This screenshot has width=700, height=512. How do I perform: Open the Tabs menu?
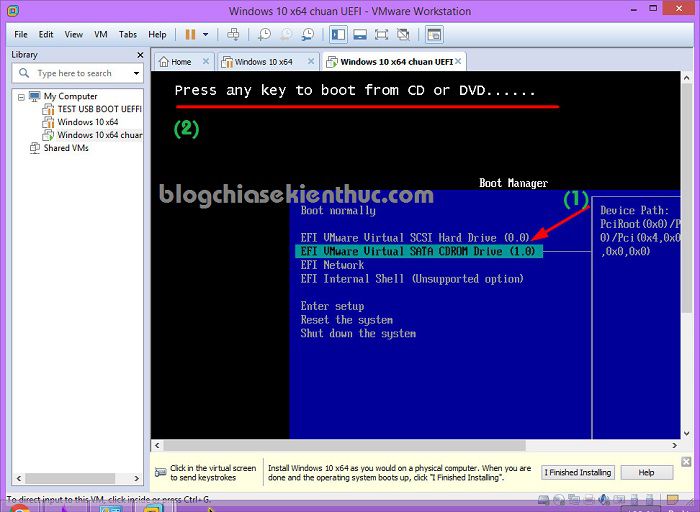tap(128, 34)
